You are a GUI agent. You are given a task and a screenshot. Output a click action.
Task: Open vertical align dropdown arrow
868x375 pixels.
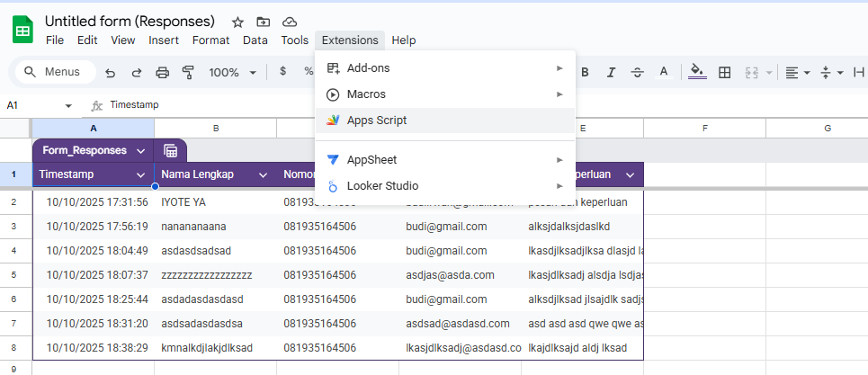840,73
